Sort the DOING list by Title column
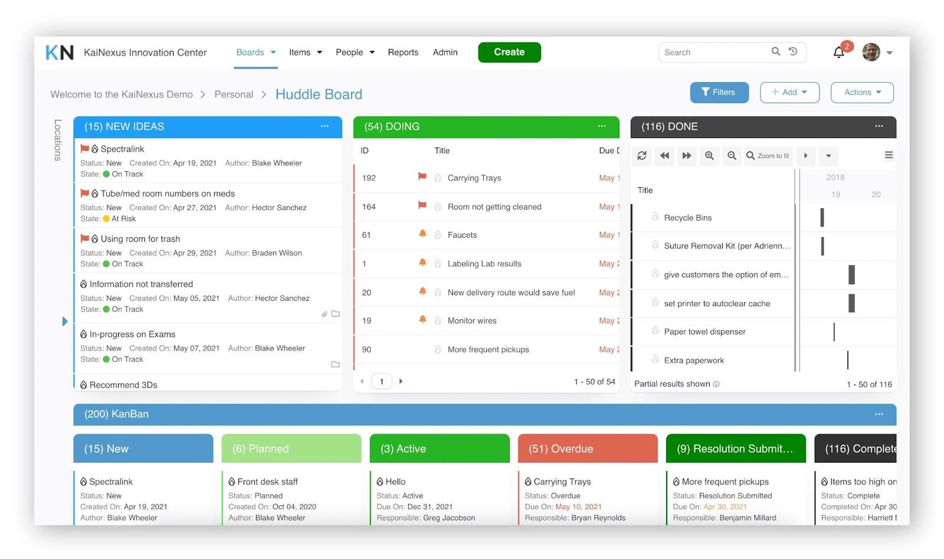Screen dimensions: 944x560 point(442,150)
